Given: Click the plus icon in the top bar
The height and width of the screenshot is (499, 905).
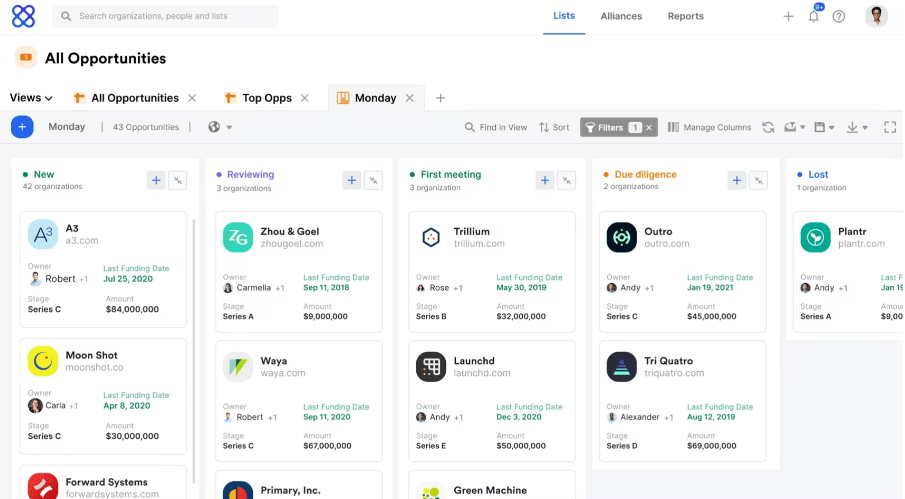Looking at the screenshot, I should pyautogui.click(x=788, y=17).
